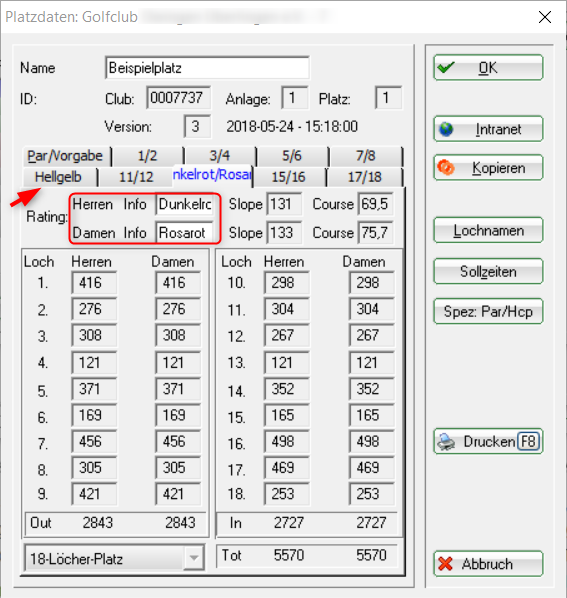Click the Sollzeiten button
567x598 pixels.
coord(488,272)
